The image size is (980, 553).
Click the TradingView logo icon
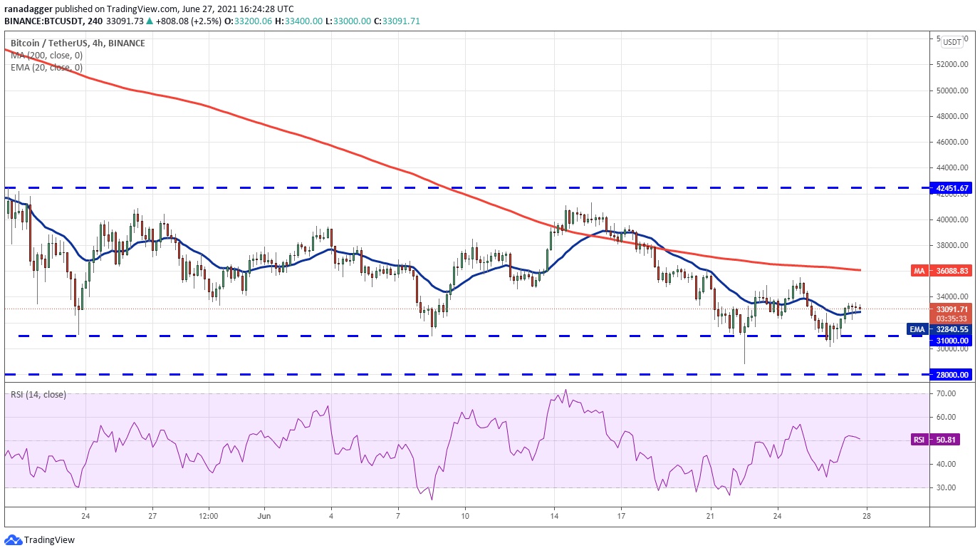pos(12,539)
